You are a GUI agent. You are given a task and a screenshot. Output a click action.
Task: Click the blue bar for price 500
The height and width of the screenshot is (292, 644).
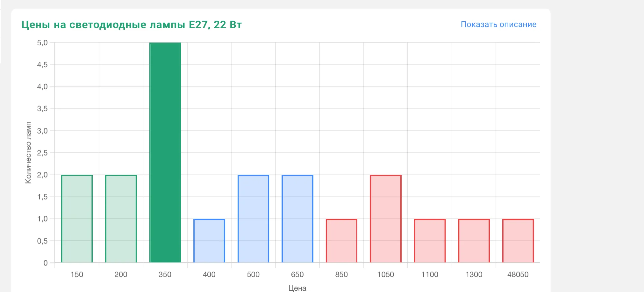(x=253, y=219)
